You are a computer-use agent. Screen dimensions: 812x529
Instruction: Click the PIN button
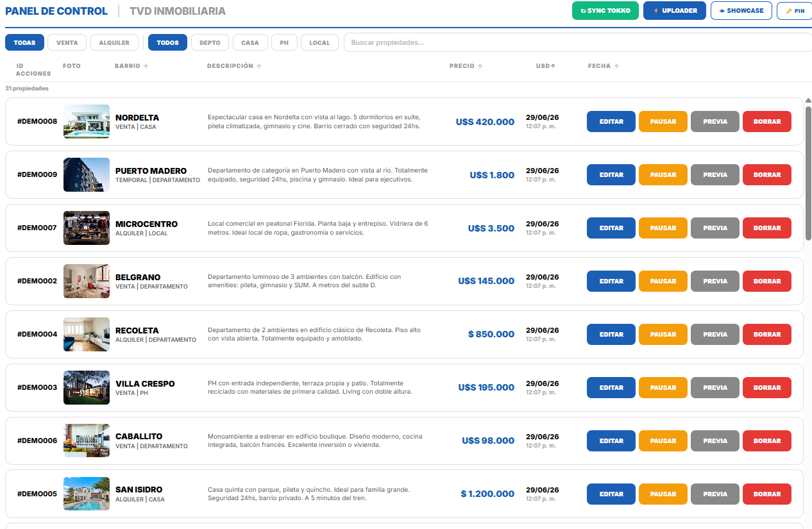point(795,10)
